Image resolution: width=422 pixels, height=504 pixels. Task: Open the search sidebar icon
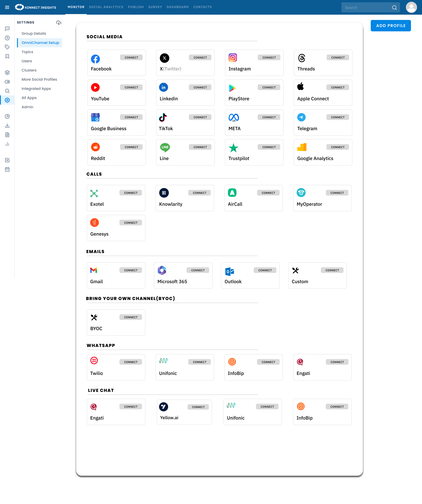(7, 91)
